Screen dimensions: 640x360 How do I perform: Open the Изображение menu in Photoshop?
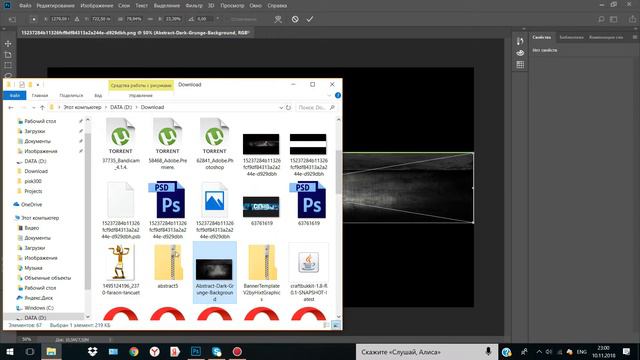click(97, 6)
